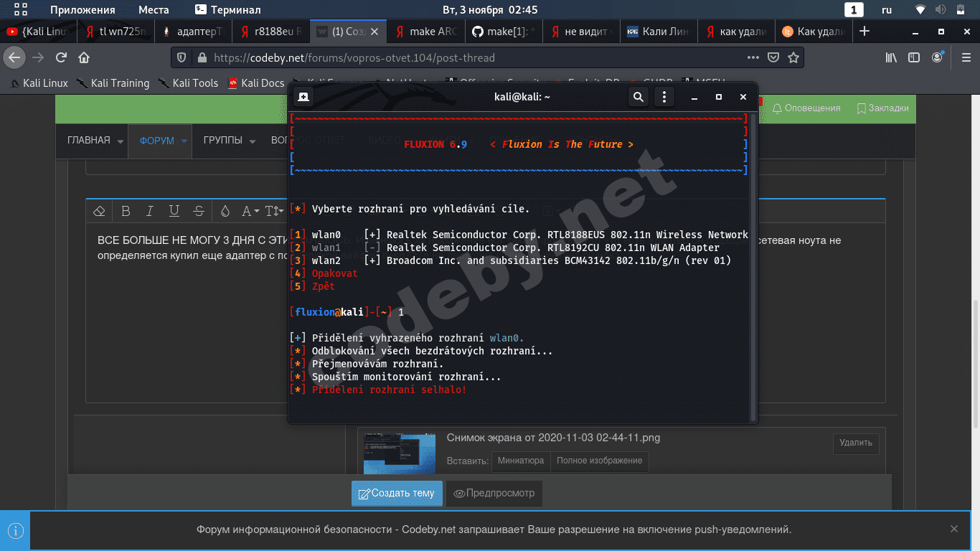This screenshot has width=980, height=551.
Task: Click the Создать тему button
Action: coord(397,493)
